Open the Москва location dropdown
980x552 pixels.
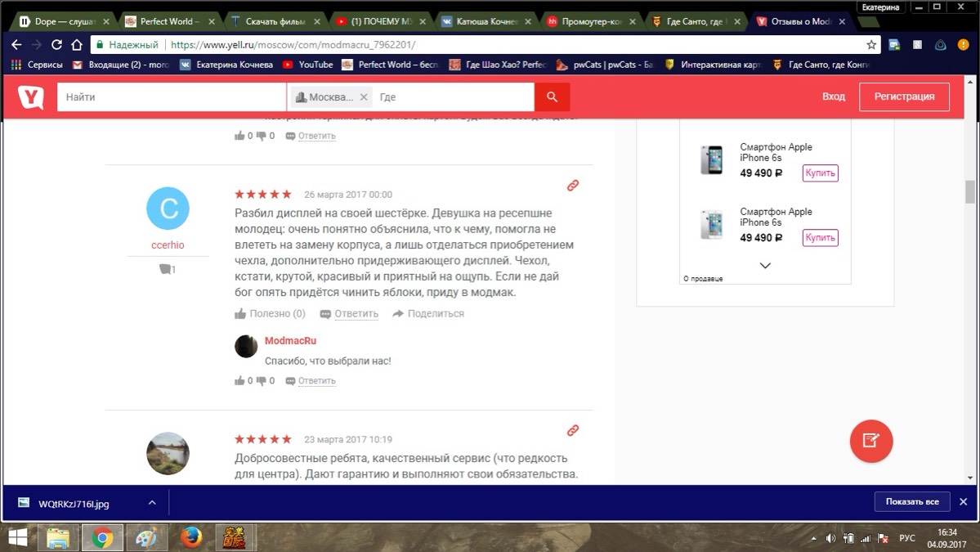(x=330, y=96)
